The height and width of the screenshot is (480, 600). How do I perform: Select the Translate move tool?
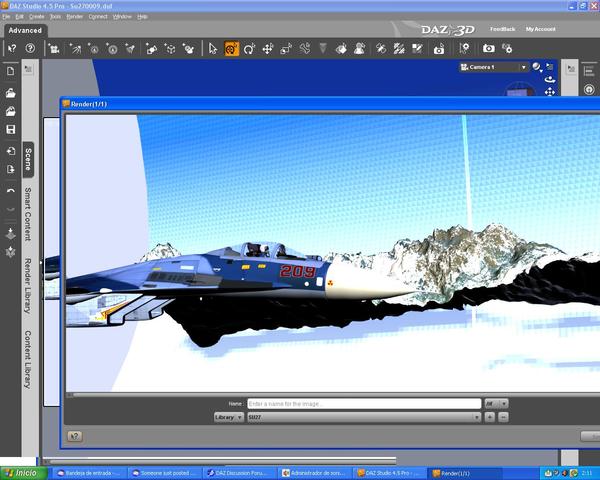pos(268,49)
